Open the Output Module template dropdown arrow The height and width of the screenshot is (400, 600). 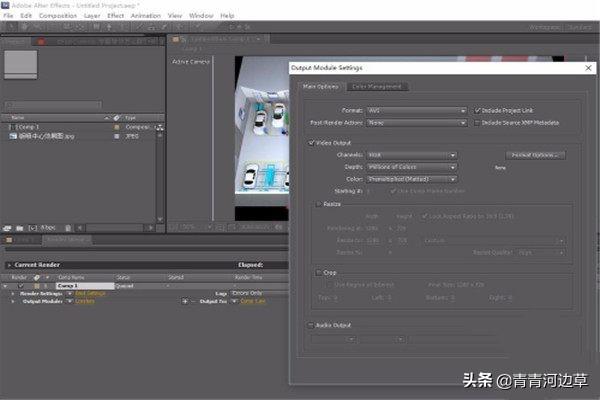tap(70, 301)
